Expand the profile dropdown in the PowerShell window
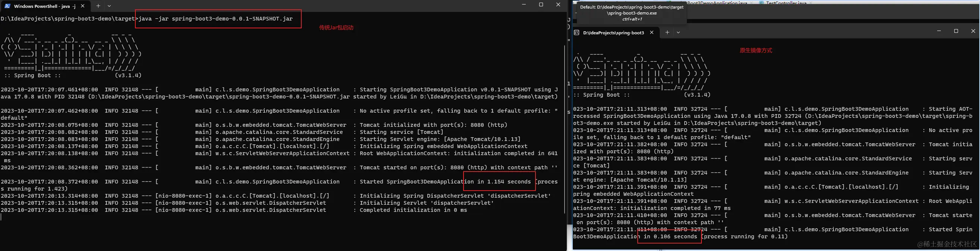 coord(109,6)
